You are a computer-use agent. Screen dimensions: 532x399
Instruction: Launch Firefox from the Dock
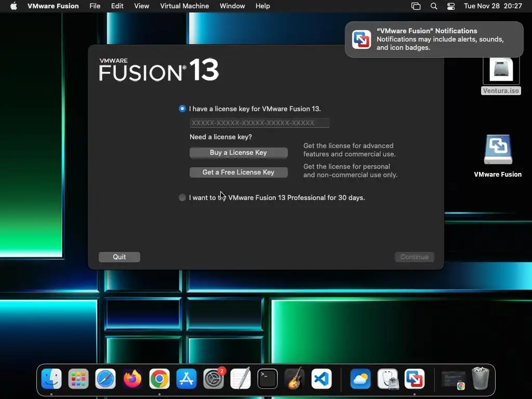[132, 379]
